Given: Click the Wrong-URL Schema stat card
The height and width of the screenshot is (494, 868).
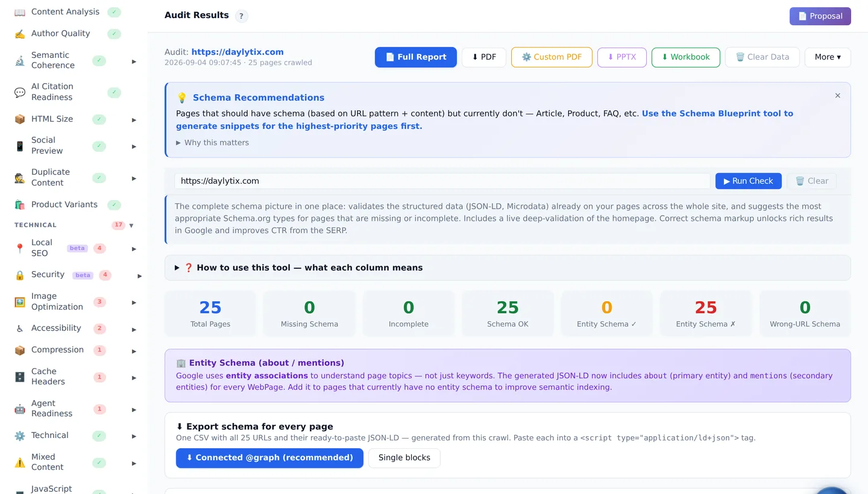Looking at the screenshot, I should (805, 313).
